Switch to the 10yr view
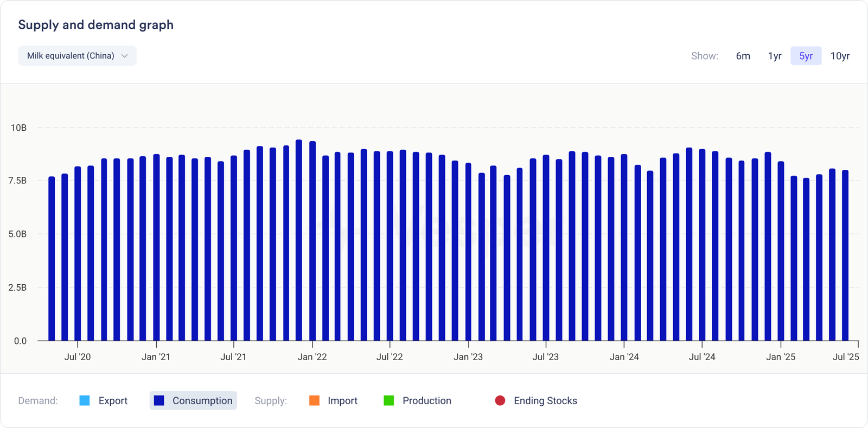Screen dimensions: 868x428 pyautogui.click(x=840, y=56)
